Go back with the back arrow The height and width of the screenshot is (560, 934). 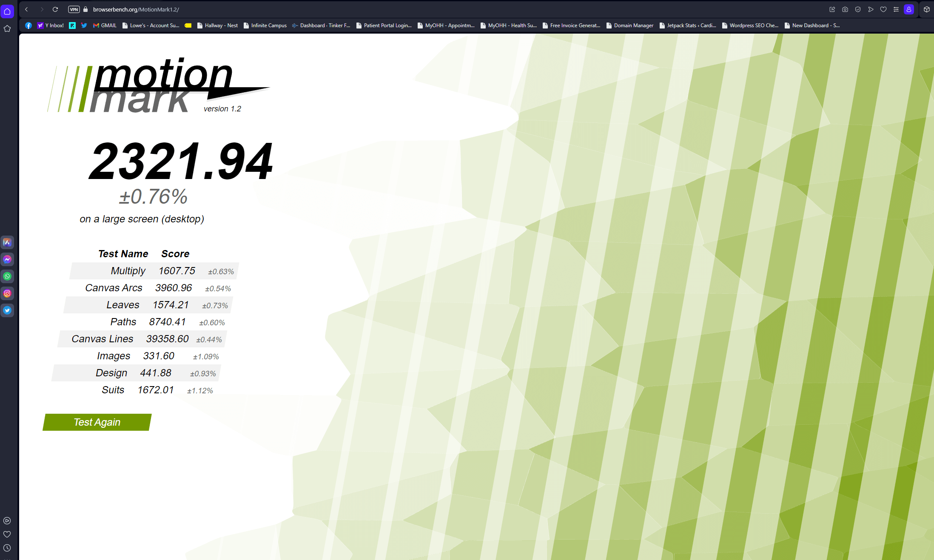click(x=26, y=9)
